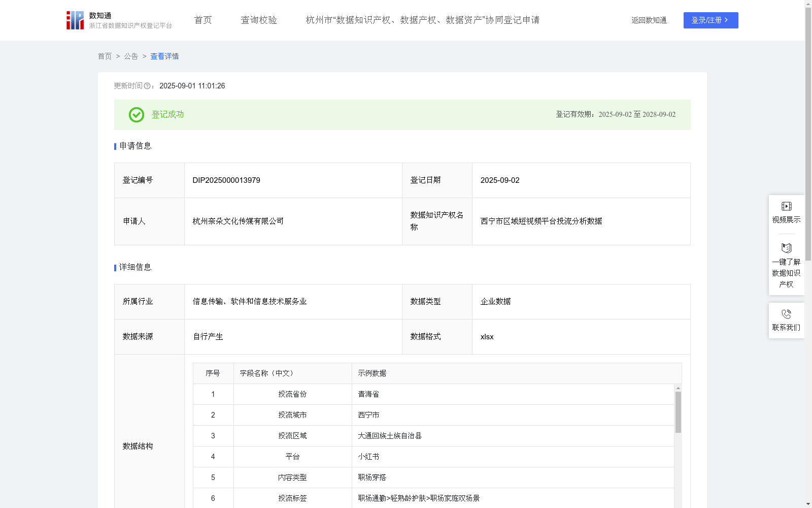Click the help icon beside 更新时间

[x=147, y=86]
